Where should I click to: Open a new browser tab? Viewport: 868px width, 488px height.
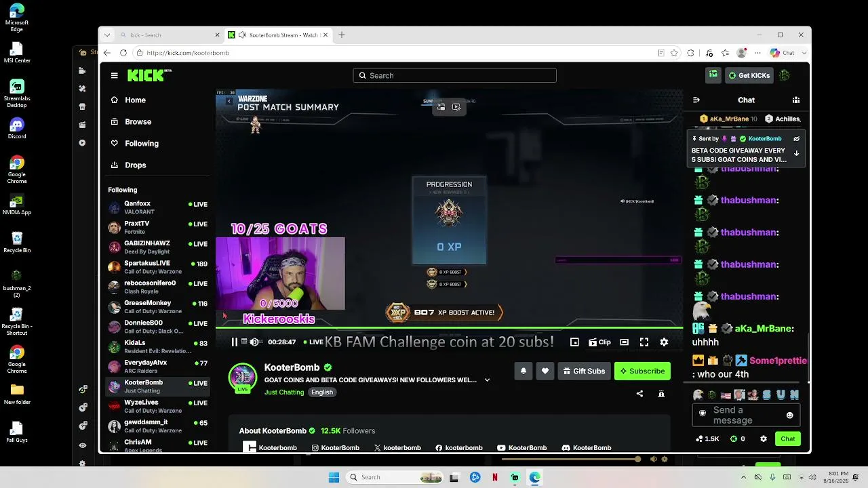point(342,35)
